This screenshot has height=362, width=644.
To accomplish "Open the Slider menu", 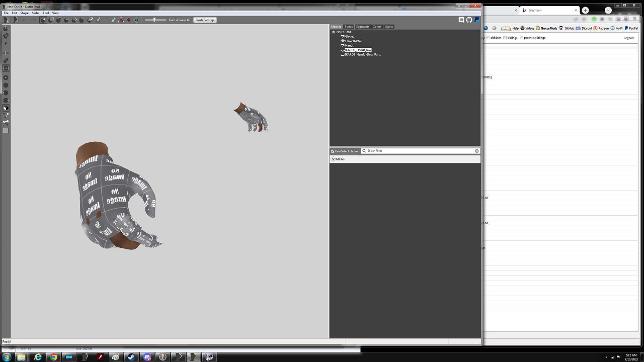I will tap(36, 13).
